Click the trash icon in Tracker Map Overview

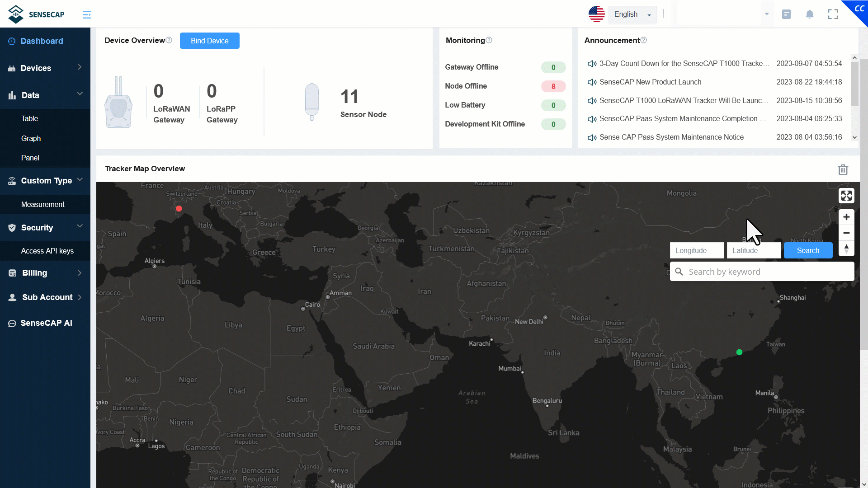[x=843, y=170]
